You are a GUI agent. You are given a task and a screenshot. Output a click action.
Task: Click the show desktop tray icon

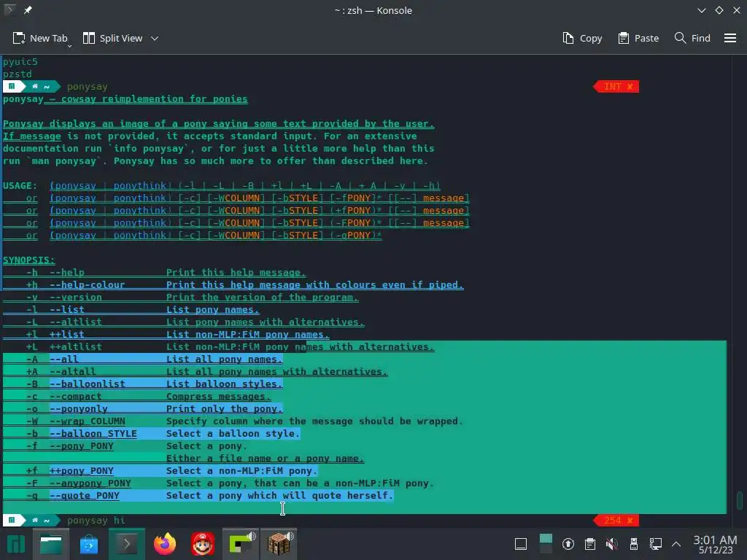point(521,544)
